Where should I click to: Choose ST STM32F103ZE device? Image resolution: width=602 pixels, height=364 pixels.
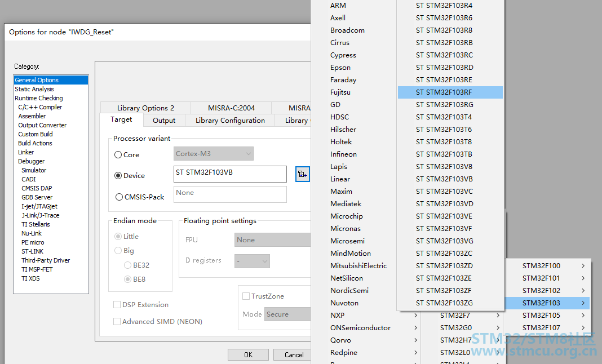click(450, 278)
